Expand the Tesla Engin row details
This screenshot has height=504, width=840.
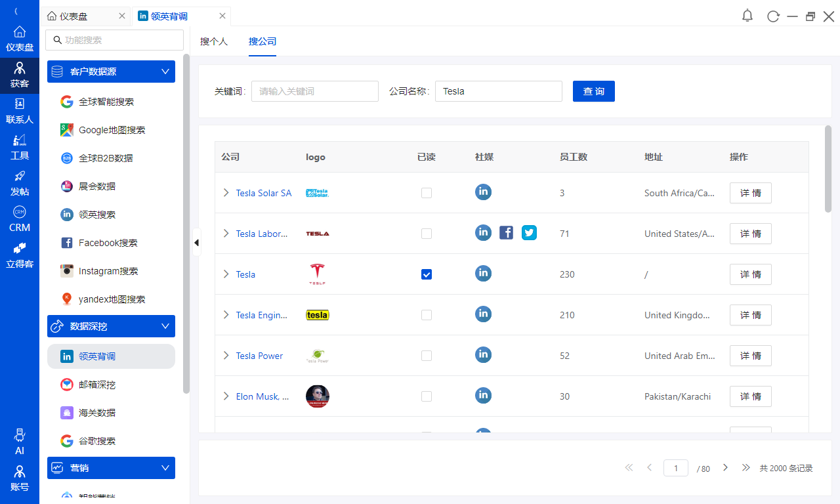pyautogui.click(x=226, y=315)
